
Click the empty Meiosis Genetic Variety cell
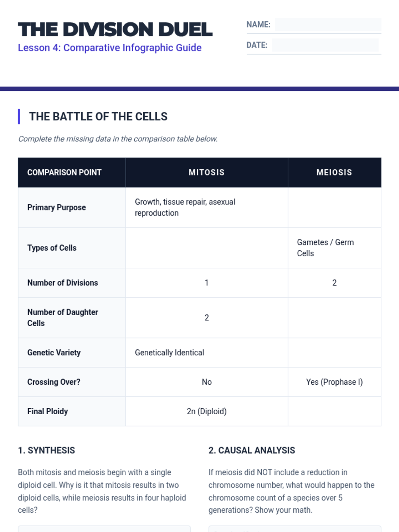pos(334,352)
